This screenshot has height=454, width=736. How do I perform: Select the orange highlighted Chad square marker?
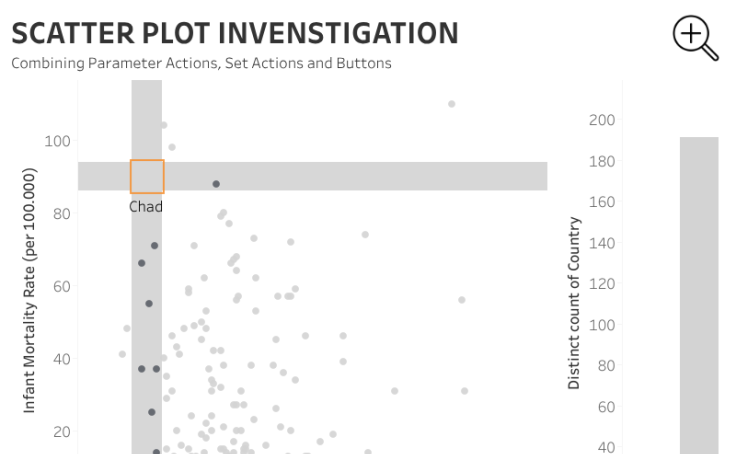[x=147, y=176]
